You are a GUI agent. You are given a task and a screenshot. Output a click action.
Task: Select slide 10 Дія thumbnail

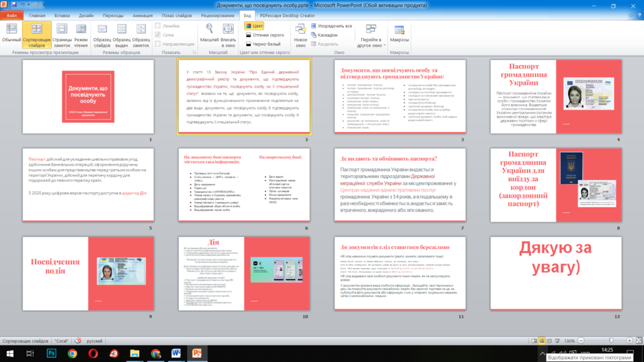click(244, 273)
